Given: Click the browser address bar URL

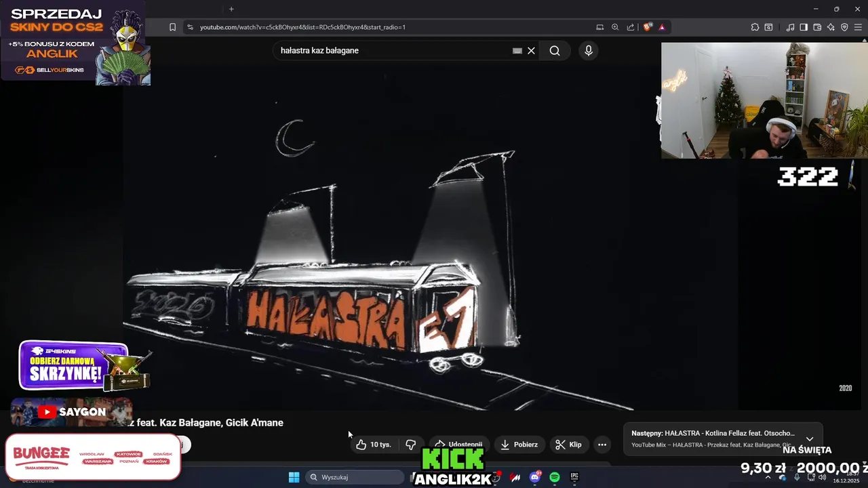Looking at the screenshot, I should pyautogui.click(x=302, y=27).
